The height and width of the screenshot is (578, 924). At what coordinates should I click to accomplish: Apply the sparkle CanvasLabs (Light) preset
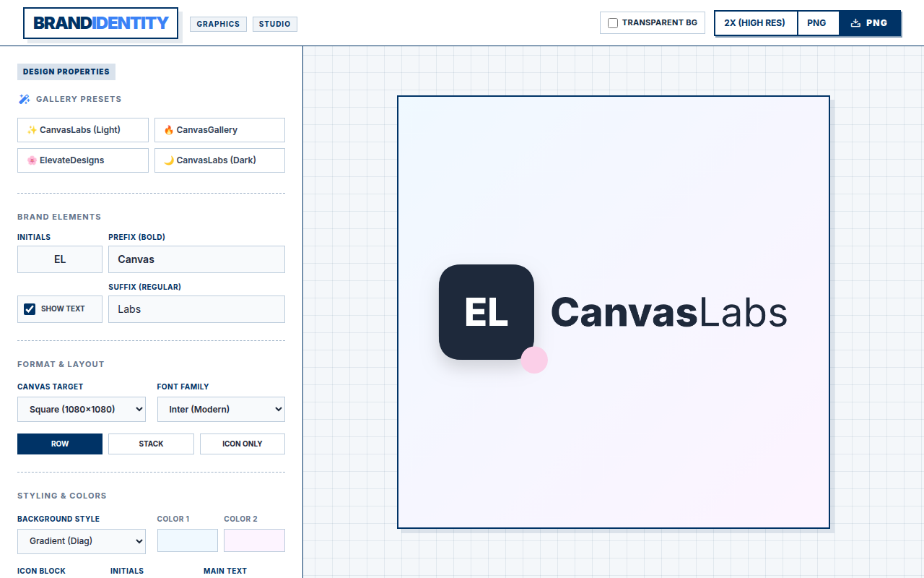pyautogui.click(x=83, y=130)
